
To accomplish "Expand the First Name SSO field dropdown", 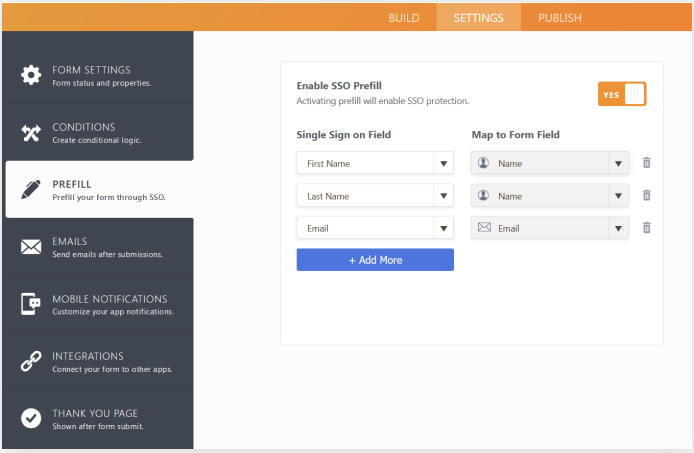I will click(x=443, y=163).
